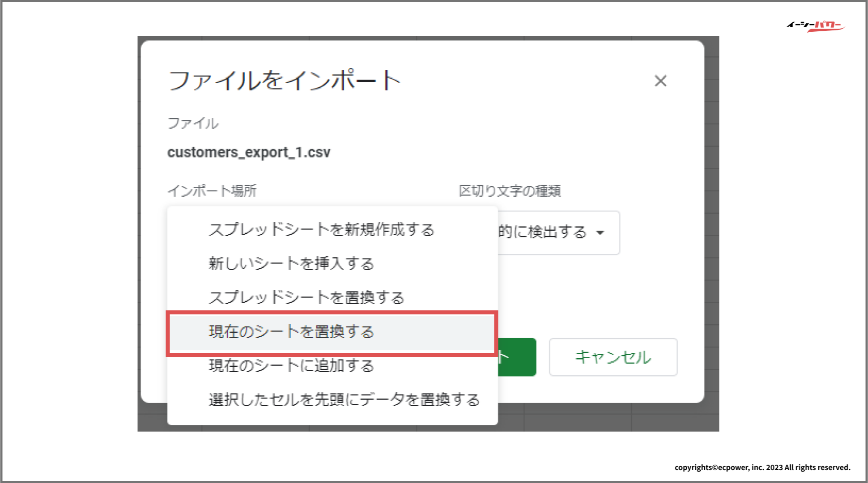Choose 新しいシートを挿入する from the list
868x483 pixels.
[291, 263]
